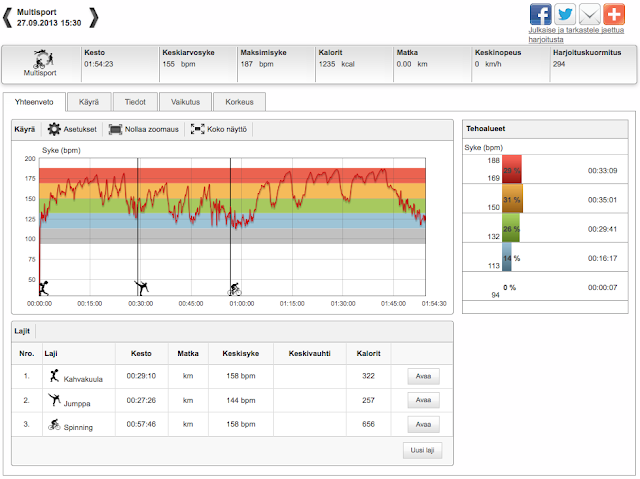Open the Tiedot tab
640x479 pixels.
(x=135, y=102)
